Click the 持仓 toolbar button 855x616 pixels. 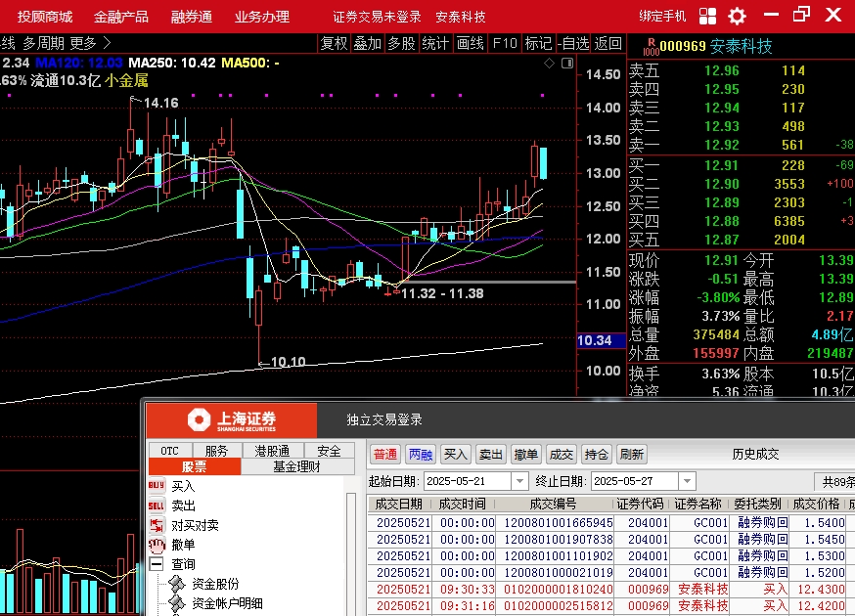click(x=596, y=454)
